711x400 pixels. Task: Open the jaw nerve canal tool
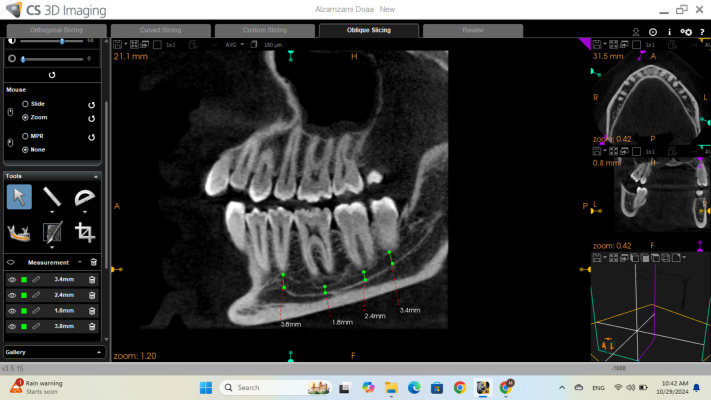(x=19, y=233)
